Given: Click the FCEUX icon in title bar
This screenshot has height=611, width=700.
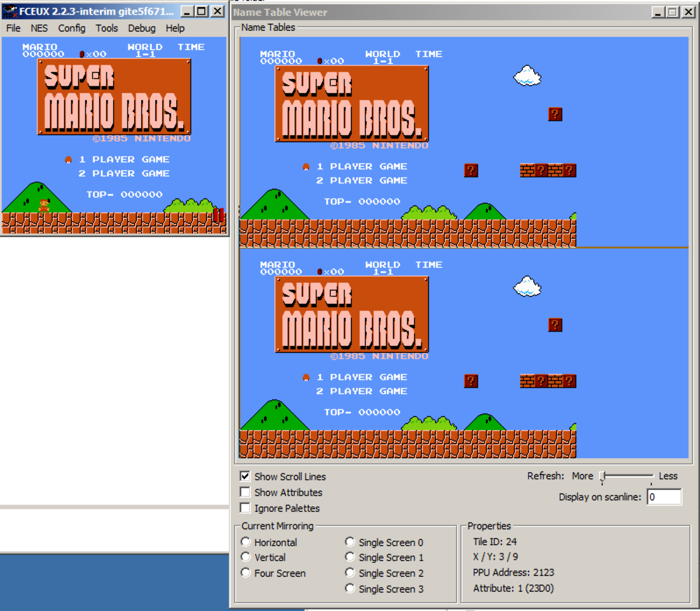Looking at the screenshot, I should (10, 11).
